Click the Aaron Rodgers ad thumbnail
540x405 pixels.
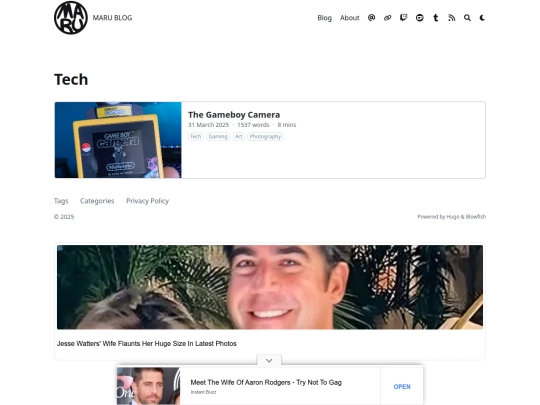coord(148,386)
